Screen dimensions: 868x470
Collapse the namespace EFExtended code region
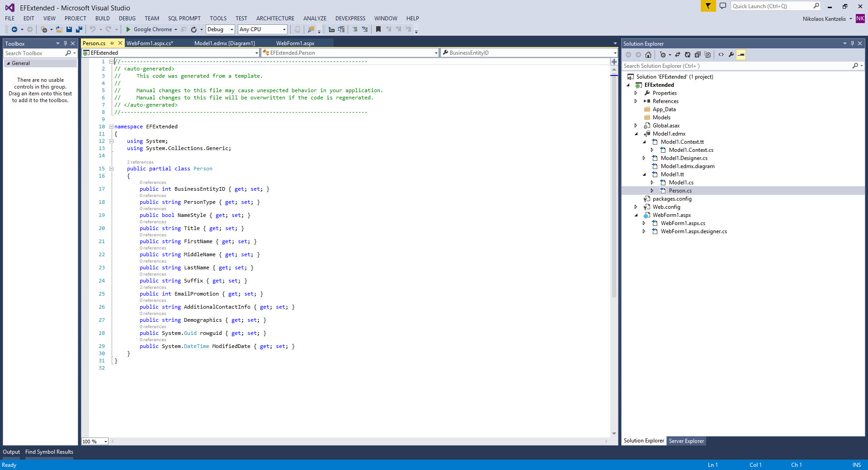[111, 127]
